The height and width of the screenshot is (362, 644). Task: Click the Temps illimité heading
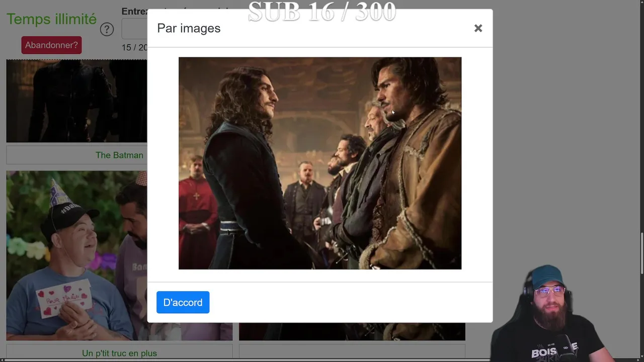[x=51, y=19]
